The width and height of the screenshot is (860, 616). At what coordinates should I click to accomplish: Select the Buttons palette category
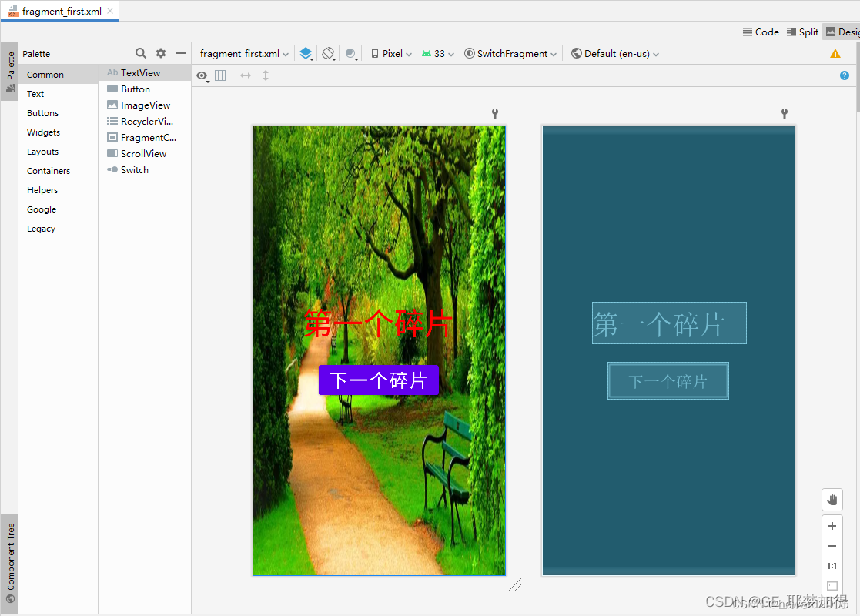pyautogui.click(x=59, y=113)
